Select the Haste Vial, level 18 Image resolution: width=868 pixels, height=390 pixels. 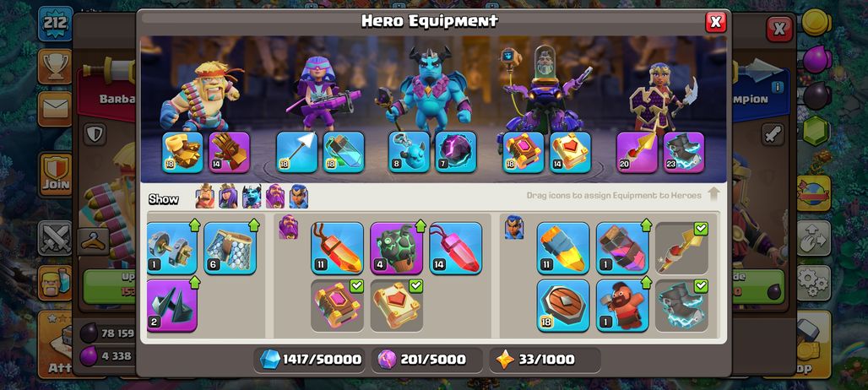pos(344,152)
